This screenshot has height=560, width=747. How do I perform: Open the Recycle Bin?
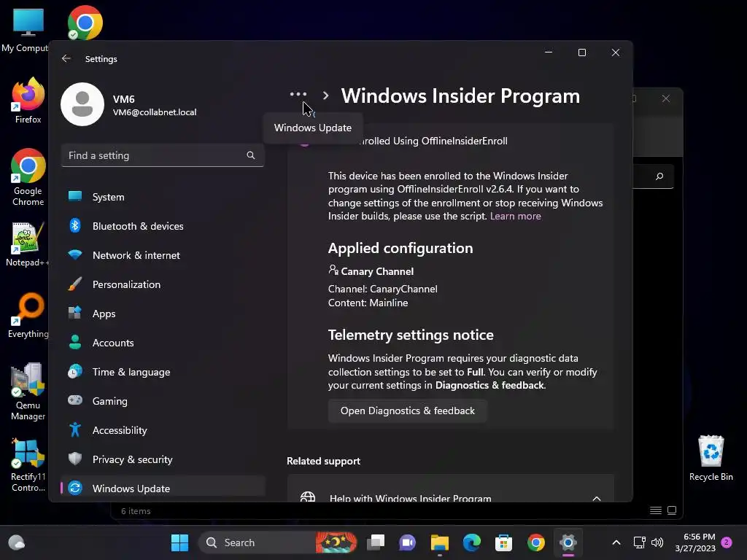tap(711, 459)
